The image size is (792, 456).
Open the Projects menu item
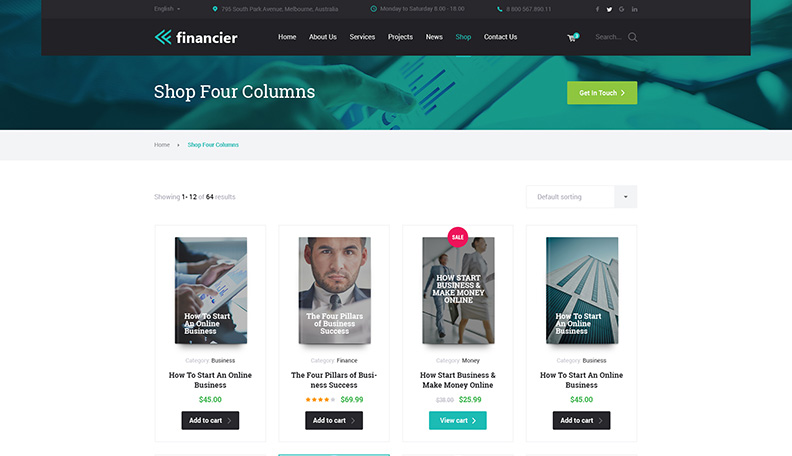pos(400,37)
